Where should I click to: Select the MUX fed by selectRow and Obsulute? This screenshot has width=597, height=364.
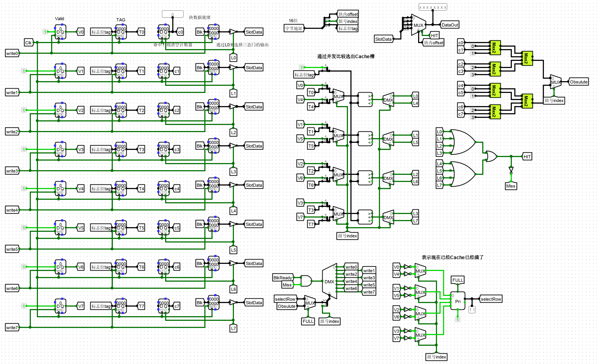310,303
